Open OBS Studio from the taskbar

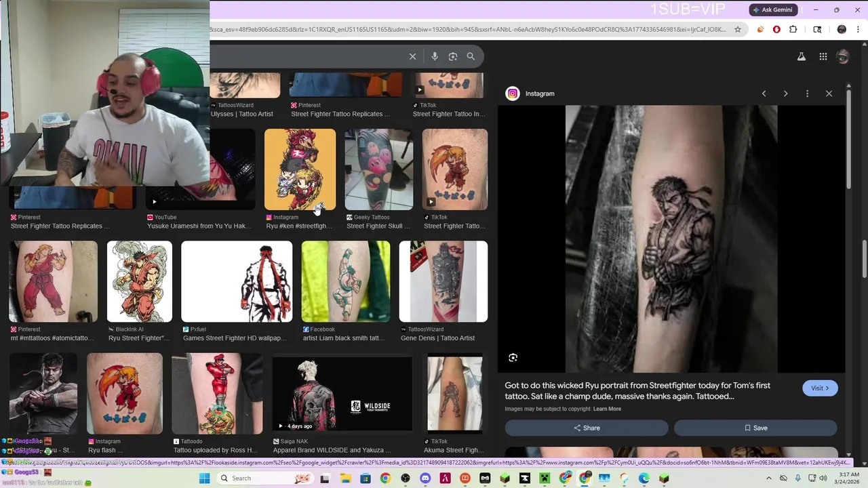coord(406,479)
